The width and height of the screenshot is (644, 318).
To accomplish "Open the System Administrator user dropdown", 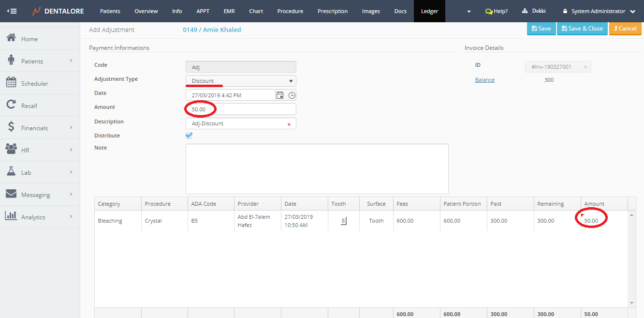I will tap(599, 11).
